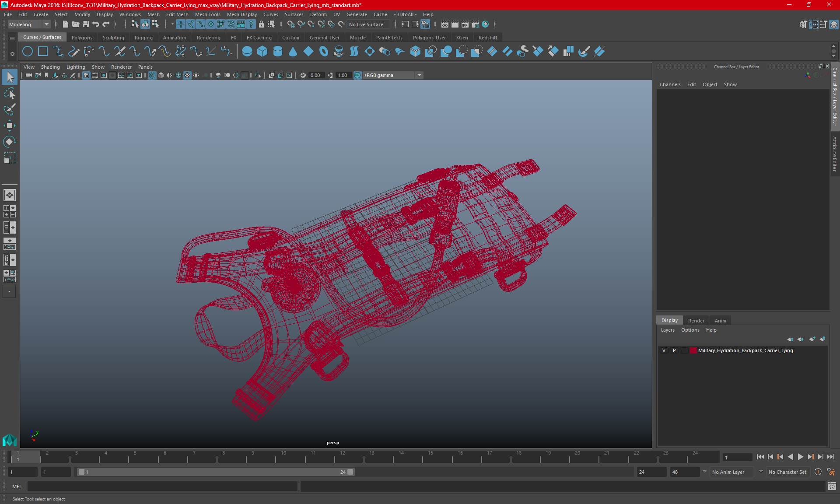Activate the Paint selection tool
The image size is (840, 504).
10,109
